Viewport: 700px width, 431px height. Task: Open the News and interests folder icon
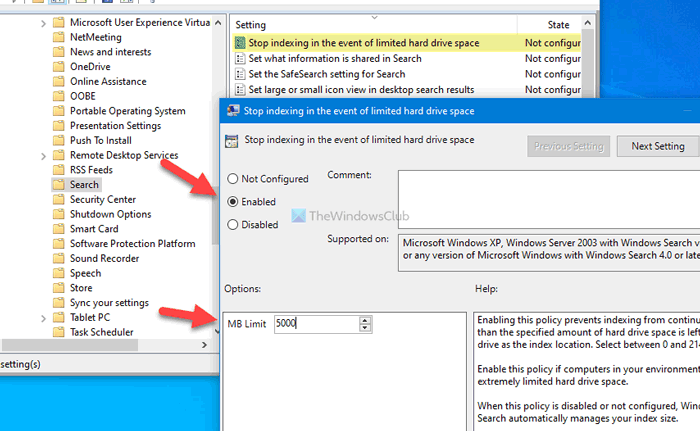[x=58, y=52]
